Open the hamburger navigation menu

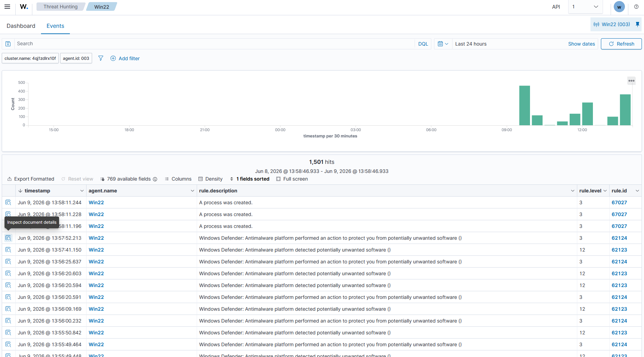pyautogui.click(x=7, y=7)
